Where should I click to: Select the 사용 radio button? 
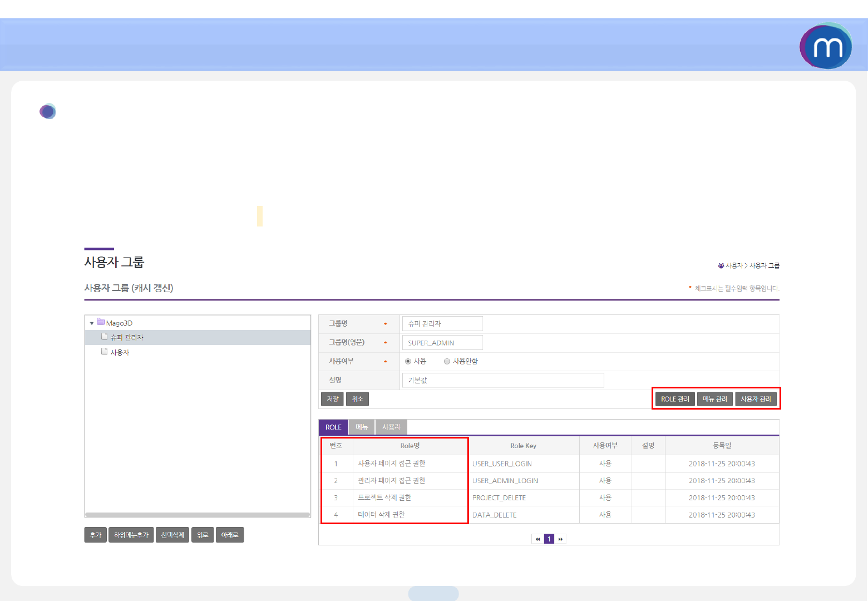click(x=408, y=361)
